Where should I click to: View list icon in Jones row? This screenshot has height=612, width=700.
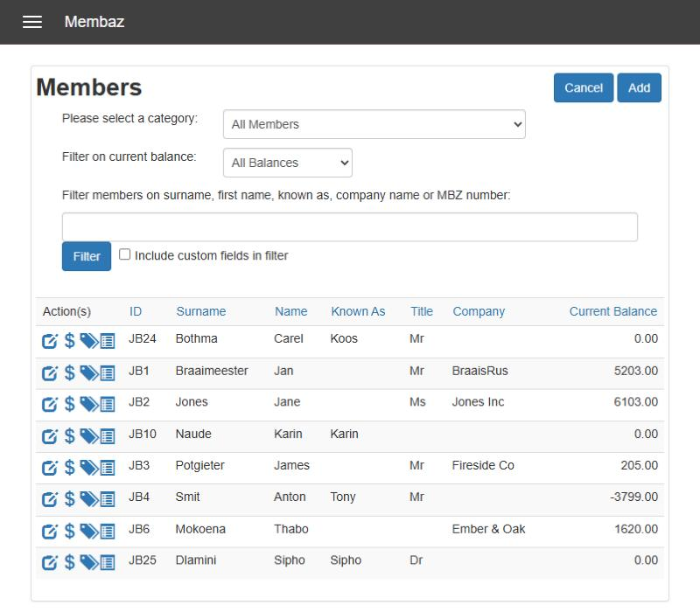[x=107, y=404]
